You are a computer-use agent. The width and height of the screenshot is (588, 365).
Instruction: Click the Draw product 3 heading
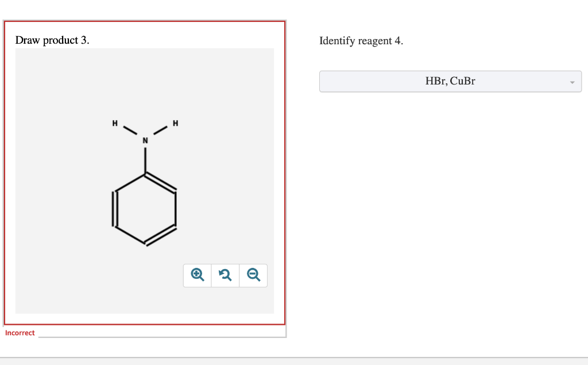coord(52,40)
